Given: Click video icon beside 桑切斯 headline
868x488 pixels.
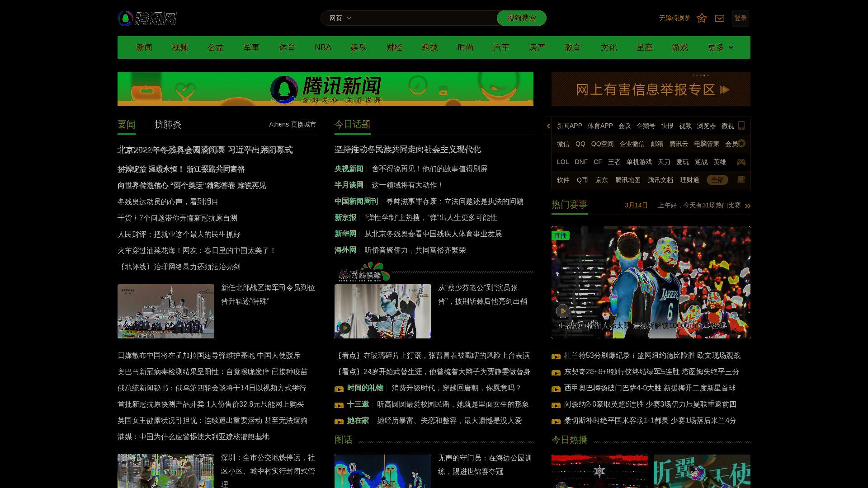Looking at the screenshot, I should point(556,422).
